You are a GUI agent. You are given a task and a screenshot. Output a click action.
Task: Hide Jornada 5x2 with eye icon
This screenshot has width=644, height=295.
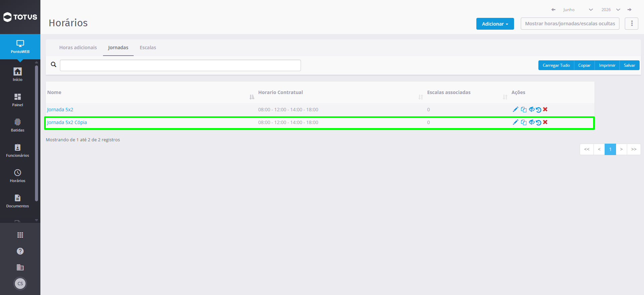[x=532, y=109]
